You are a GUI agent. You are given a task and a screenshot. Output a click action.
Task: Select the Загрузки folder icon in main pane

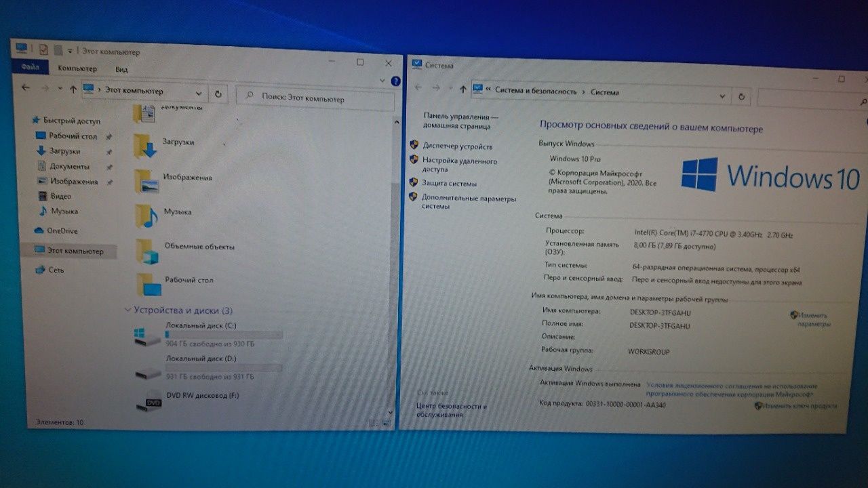click(x=145, y=146)
